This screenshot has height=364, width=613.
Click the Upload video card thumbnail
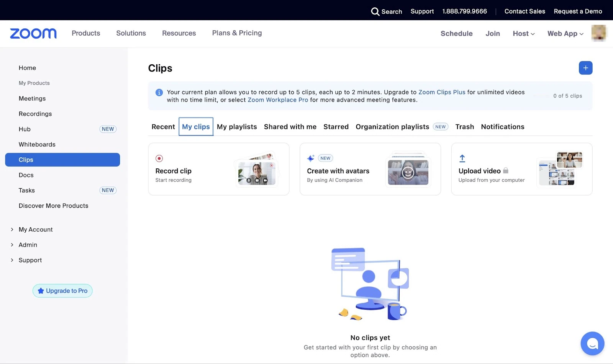point(559,169)
